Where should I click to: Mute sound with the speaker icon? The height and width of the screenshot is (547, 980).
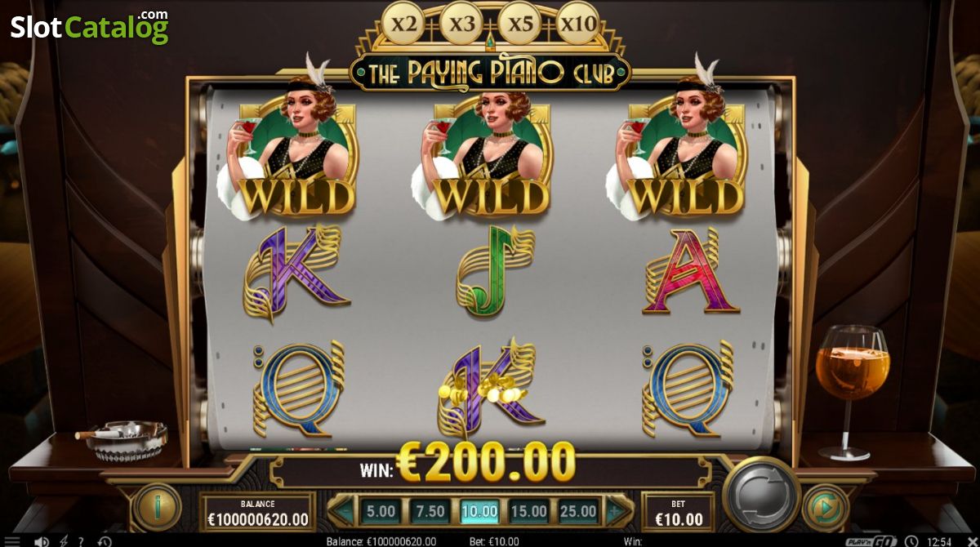[x=40, y=540]
